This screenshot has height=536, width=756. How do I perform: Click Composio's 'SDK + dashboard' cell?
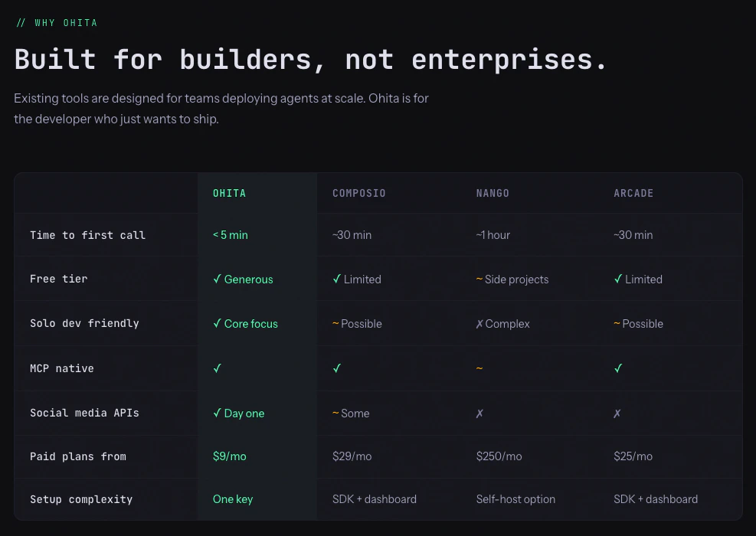point(374,499)
